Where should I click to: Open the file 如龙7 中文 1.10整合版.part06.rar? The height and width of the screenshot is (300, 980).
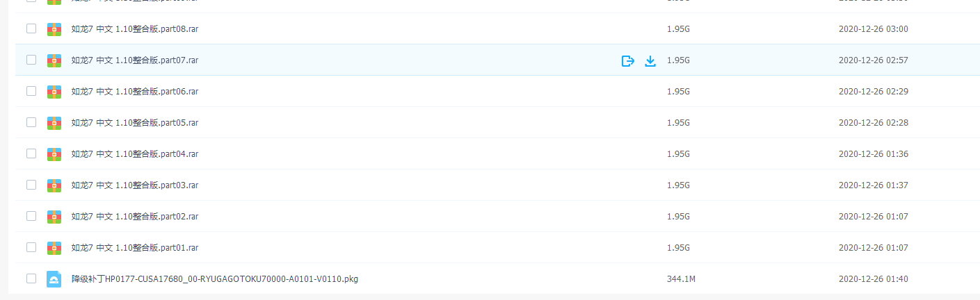[135, 92]
